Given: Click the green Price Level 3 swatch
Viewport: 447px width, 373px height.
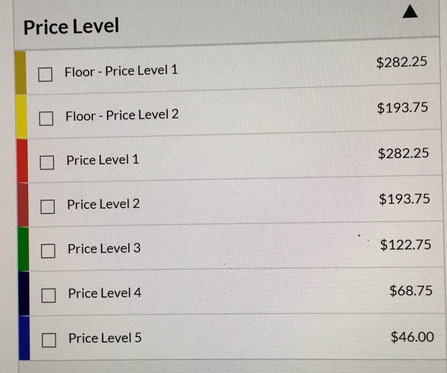Looking at the screenshot, I should point(23,249).
